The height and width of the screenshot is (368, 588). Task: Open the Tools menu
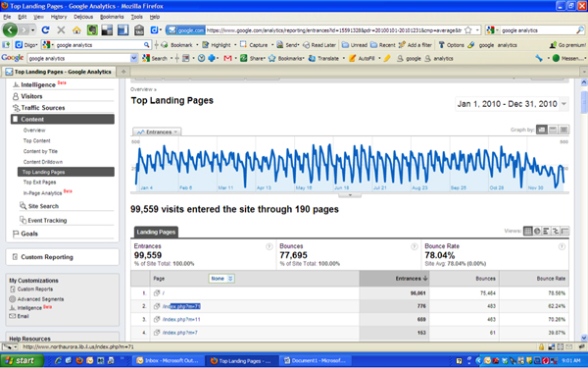point(136,17)
